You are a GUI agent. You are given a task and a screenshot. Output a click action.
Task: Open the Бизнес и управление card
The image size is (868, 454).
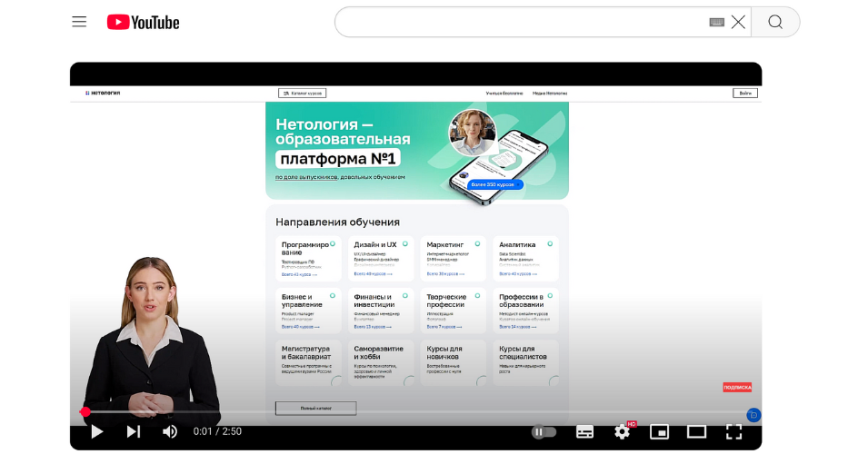pos(308,311)
